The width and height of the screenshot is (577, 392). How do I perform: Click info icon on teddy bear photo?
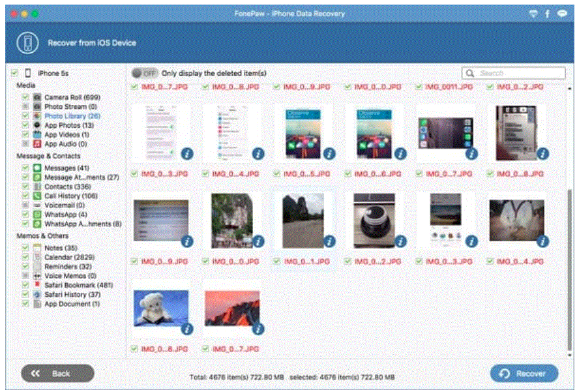coord(187,329)
